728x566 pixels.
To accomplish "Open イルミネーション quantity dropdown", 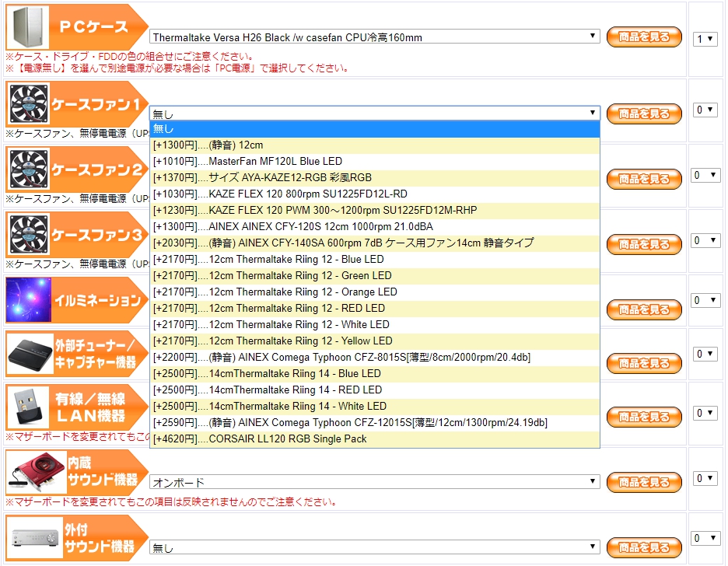I will (705, 301).
